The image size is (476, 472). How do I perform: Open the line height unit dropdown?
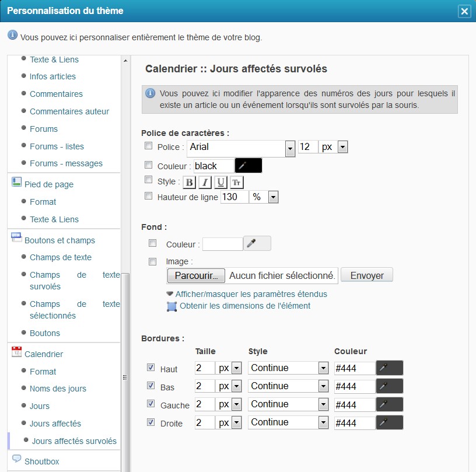click(x=273, y=198)
